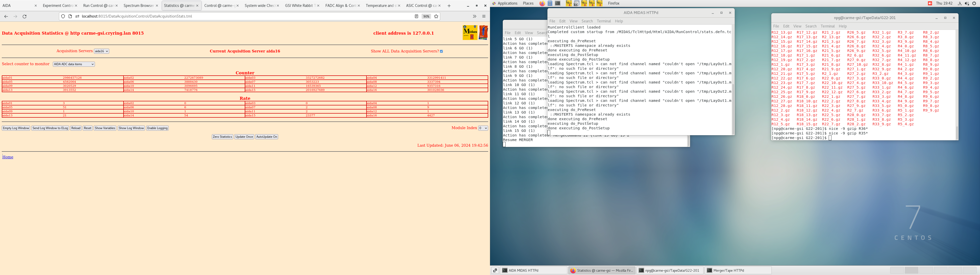Bookmark this page with star icon
980x275 pixels.
pyautogui.click(x=436, y=16)
